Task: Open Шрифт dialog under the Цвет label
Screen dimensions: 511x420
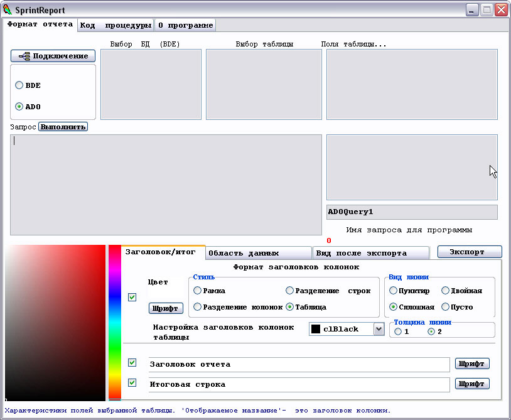Action: (x=166, y=308)
